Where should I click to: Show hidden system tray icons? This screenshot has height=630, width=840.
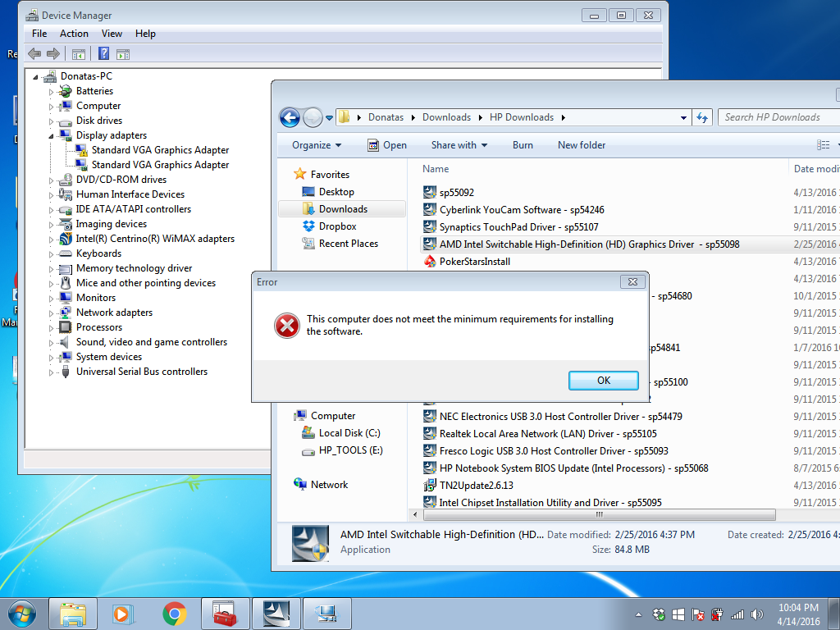pyautogui.click(x=639, y=614)
